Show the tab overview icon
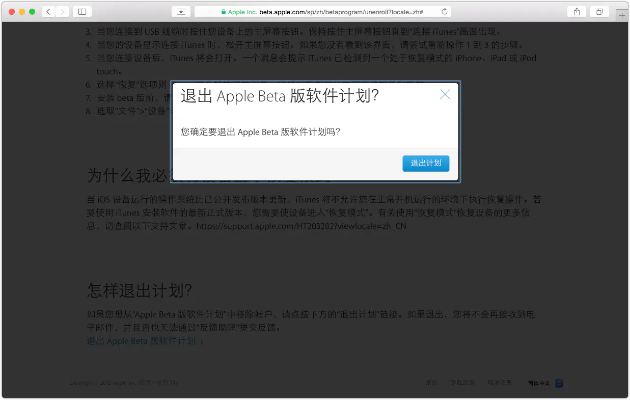Viewport: 630px width, 400px height. (x=603, y=11)
